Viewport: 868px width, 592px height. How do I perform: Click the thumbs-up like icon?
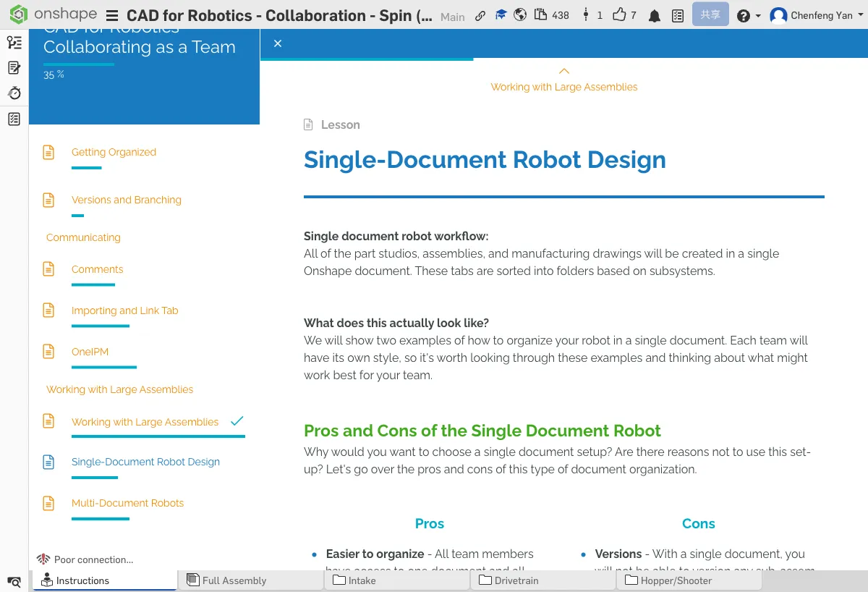click(619, 15)
